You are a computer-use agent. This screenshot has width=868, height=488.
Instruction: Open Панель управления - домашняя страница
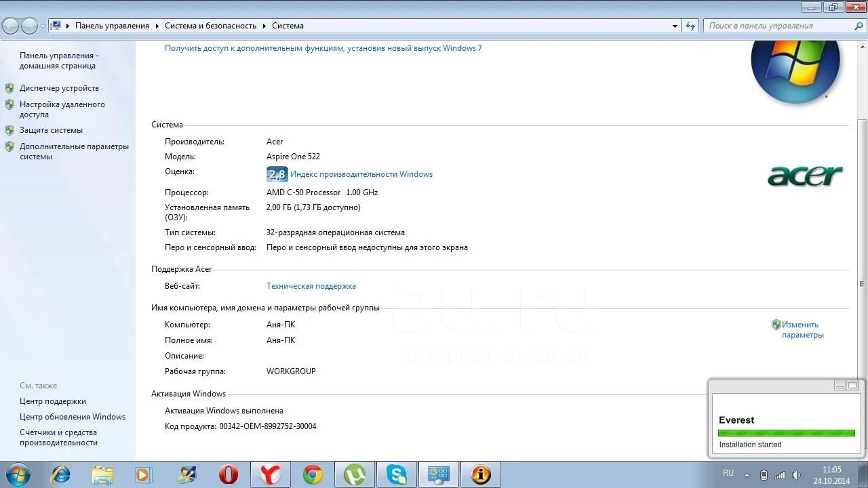point(59,61)
